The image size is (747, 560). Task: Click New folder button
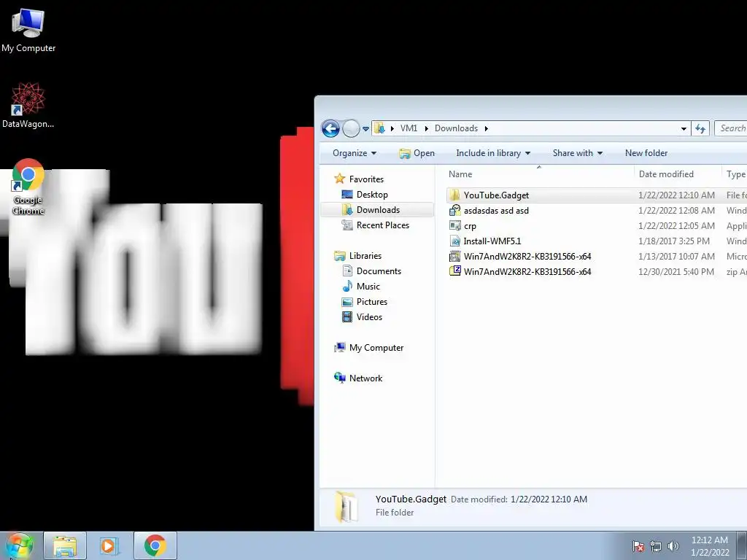646,153
